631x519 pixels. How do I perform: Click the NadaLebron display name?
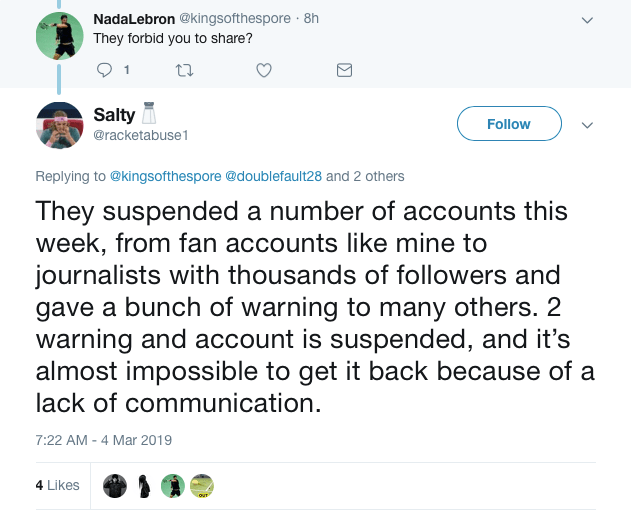[135, 19]
